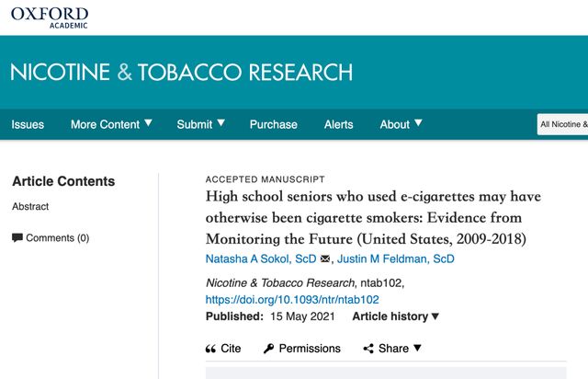Open the Nicotine & Tobacco Research journal title
588x379 pixels.
[181, 73]
